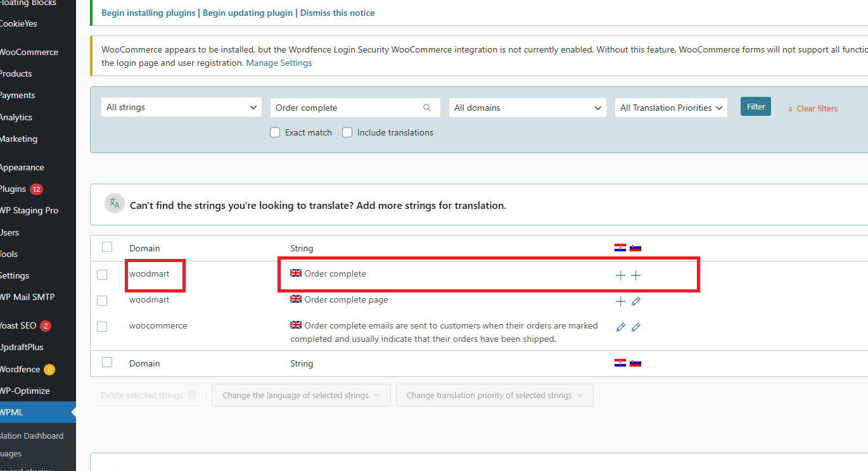Viewport: 868px width, 471px height.
Task: Click the "Order complete page" string text
Action: [x=346, y=300]
